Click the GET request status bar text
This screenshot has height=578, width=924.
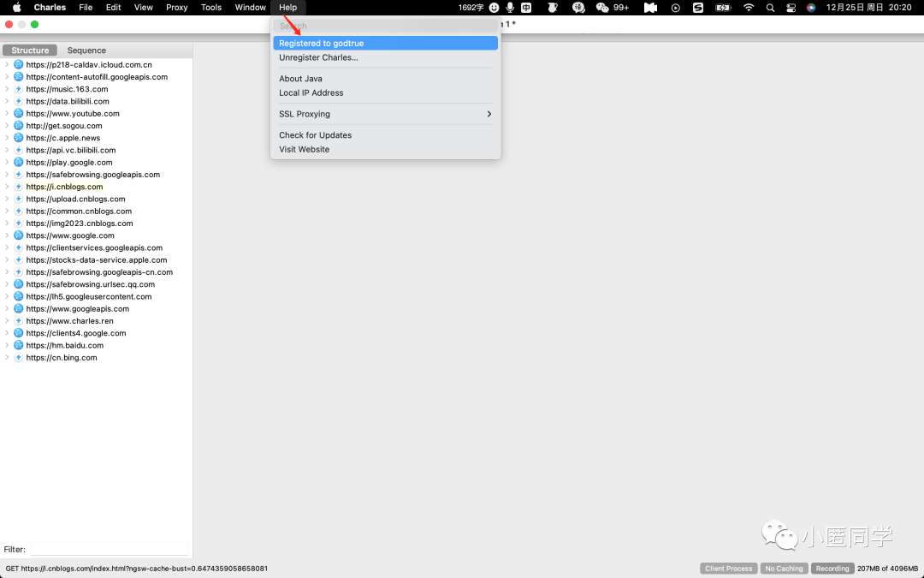137,569
